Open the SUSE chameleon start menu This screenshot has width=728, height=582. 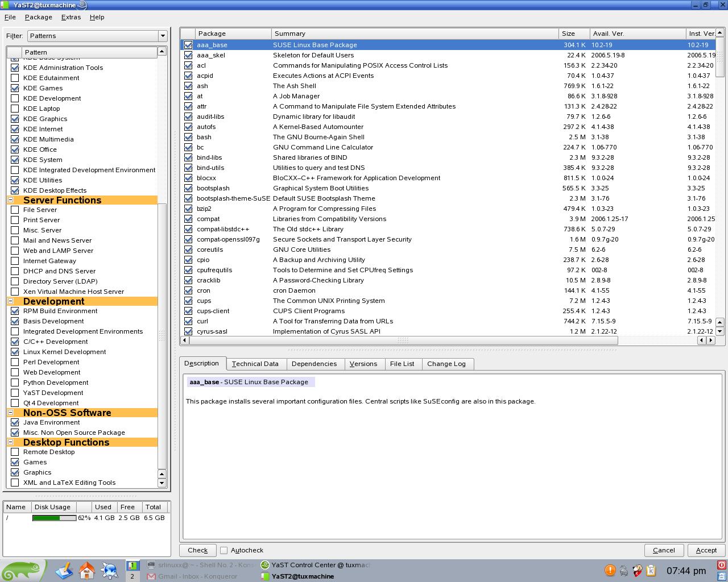click(23, 571)
